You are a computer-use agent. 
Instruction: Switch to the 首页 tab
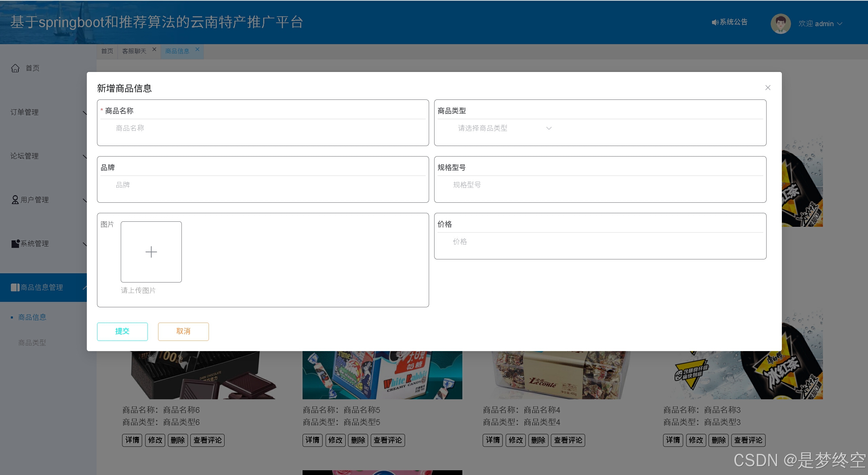point(107,51)
